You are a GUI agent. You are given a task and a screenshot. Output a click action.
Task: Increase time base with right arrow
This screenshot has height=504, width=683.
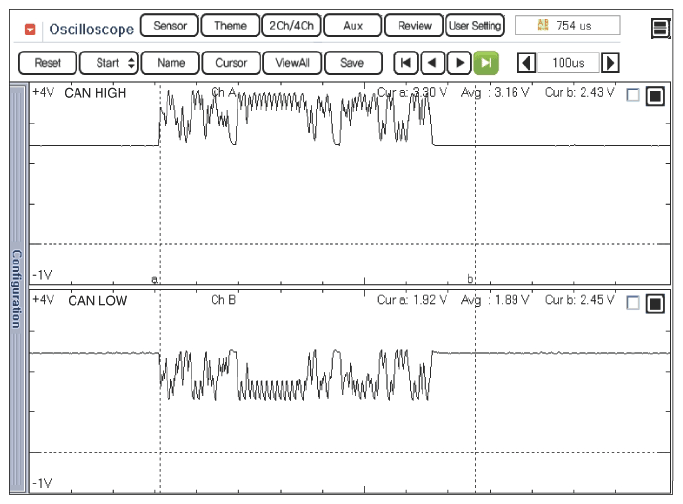pyautogui.click(x=610, y=63)
